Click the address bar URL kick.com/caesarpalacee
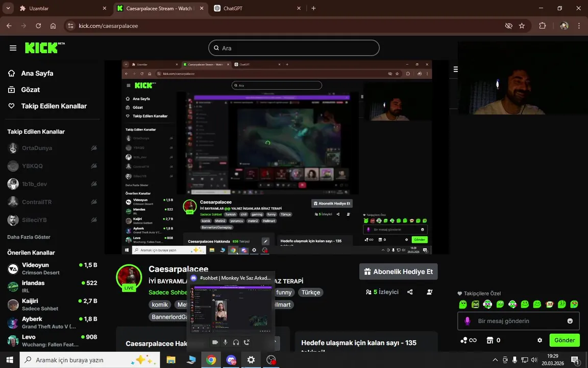 [108, 26]
